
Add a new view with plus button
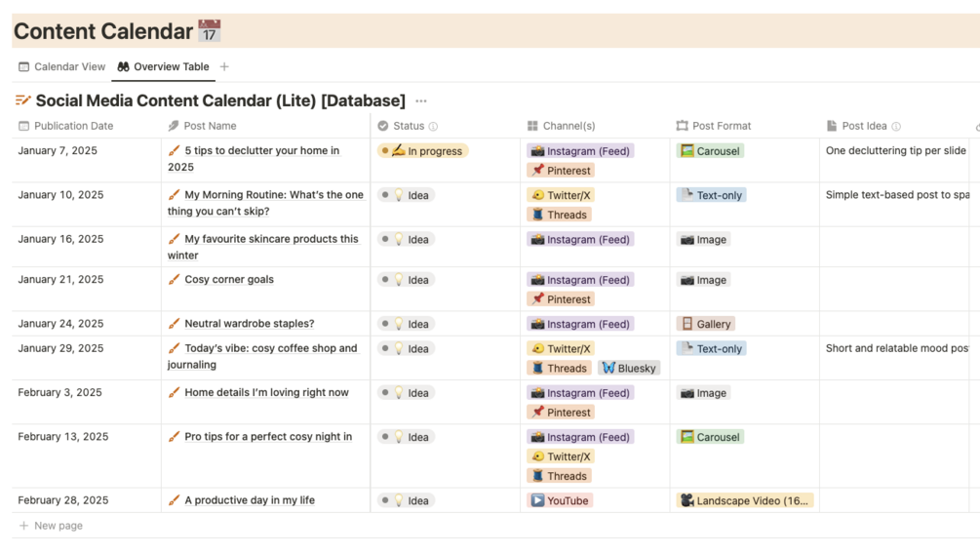[x=224, y=67]
